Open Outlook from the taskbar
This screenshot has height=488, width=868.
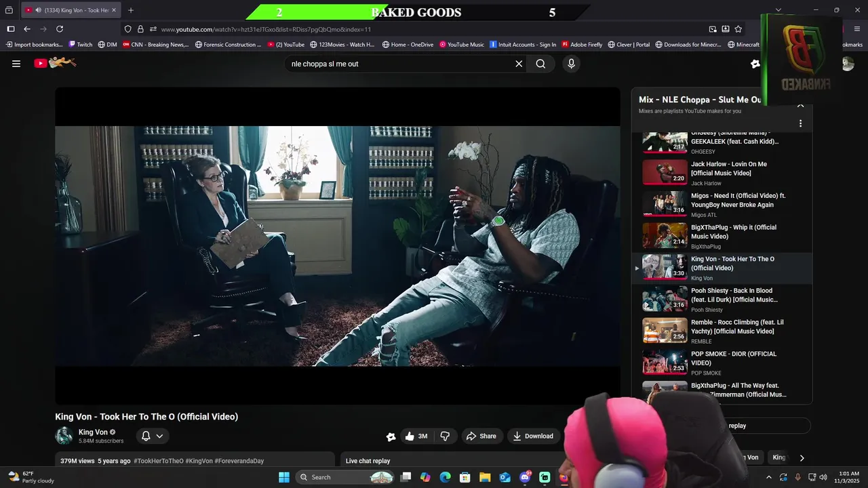(x=505, y=477)
